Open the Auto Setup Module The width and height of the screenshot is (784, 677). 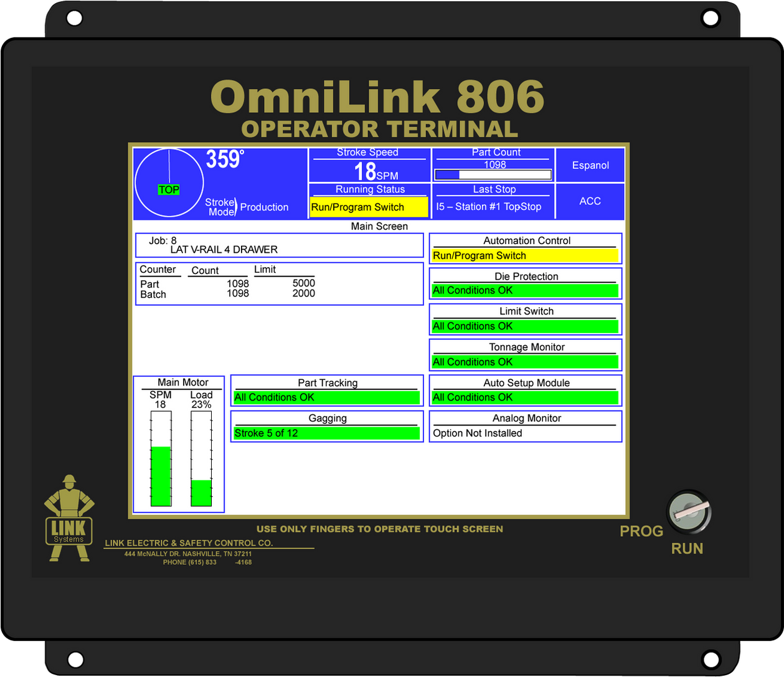[526, 391]
